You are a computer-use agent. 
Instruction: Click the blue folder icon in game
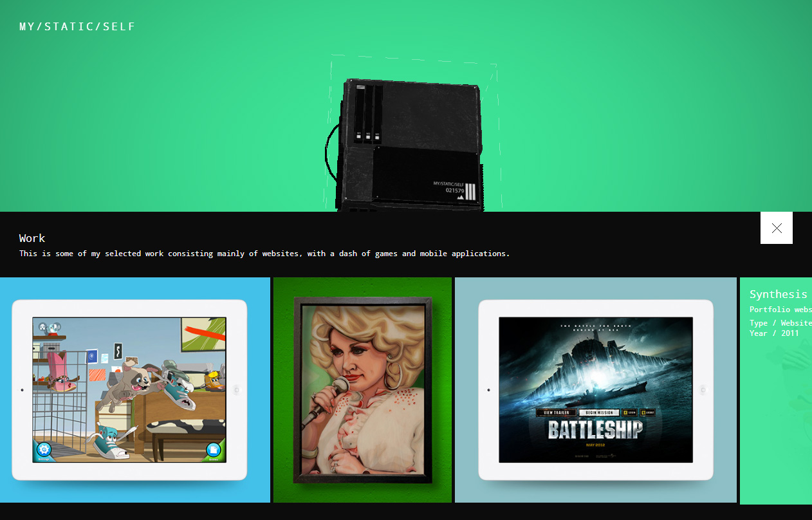214,450
